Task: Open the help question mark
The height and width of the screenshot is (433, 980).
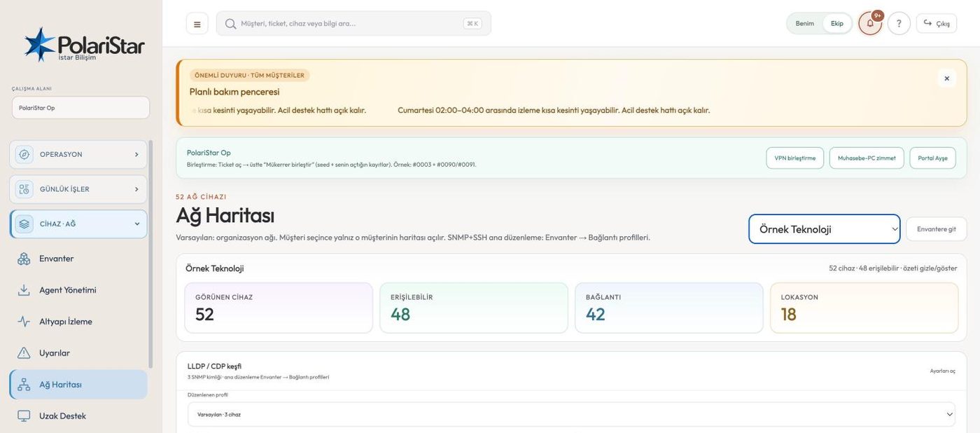Action: coord(899,23)
